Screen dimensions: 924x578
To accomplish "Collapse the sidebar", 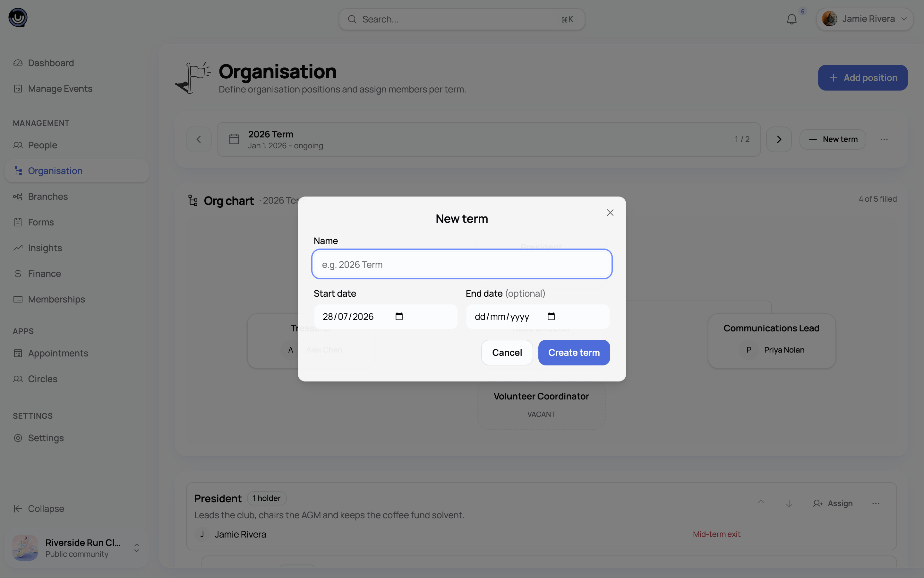I will point(77,508).
